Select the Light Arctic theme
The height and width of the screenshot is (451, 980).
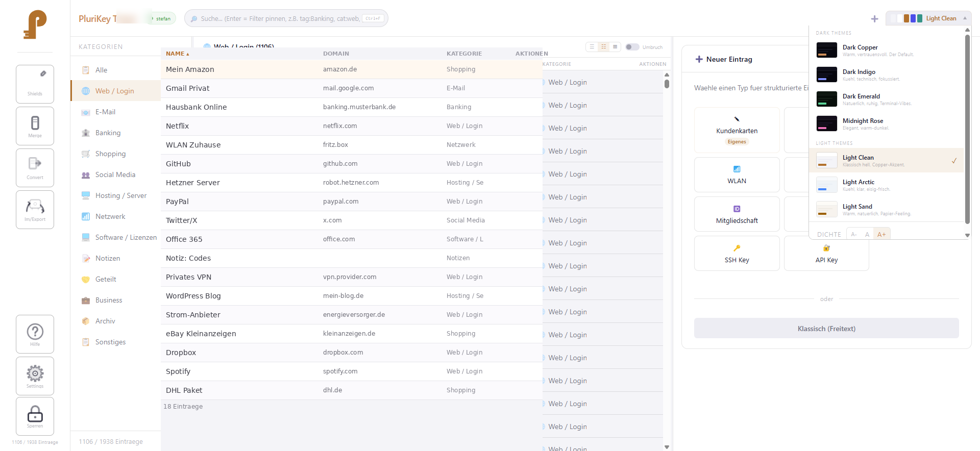pos(887,185)
